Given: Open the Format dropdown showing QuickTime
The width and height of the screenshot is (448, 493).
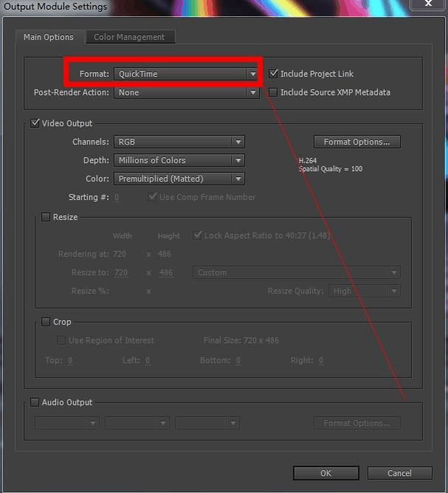Looking at the screenshot, I should 186,74.
